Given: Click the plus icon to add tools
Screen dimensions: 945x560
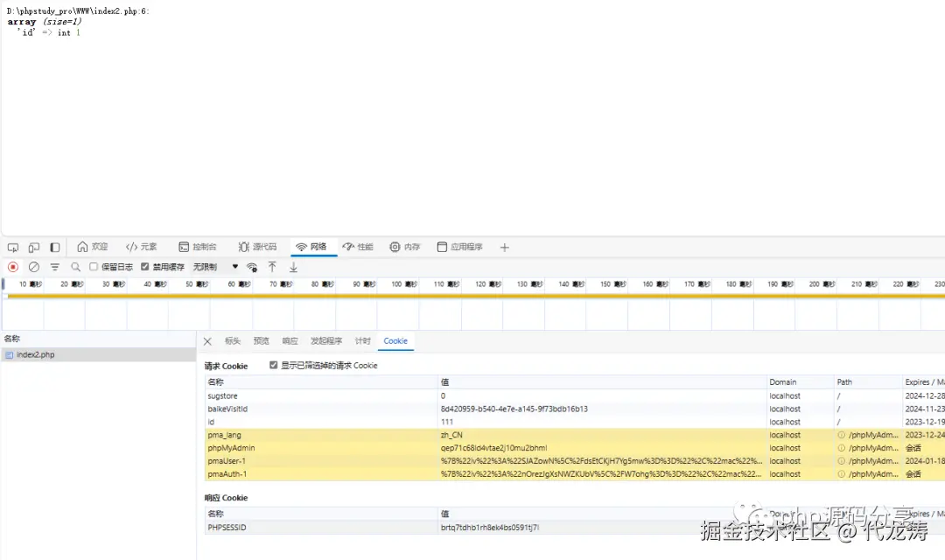Looking at the screenshot, I should 505,247.
